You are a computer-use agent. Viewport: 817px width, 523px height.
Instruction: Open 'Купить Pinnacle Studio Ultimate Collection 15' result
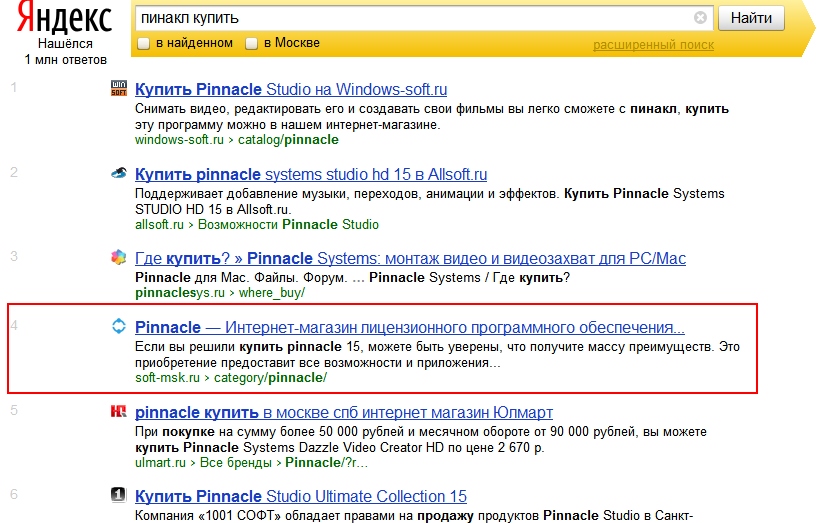click(301, 496)
